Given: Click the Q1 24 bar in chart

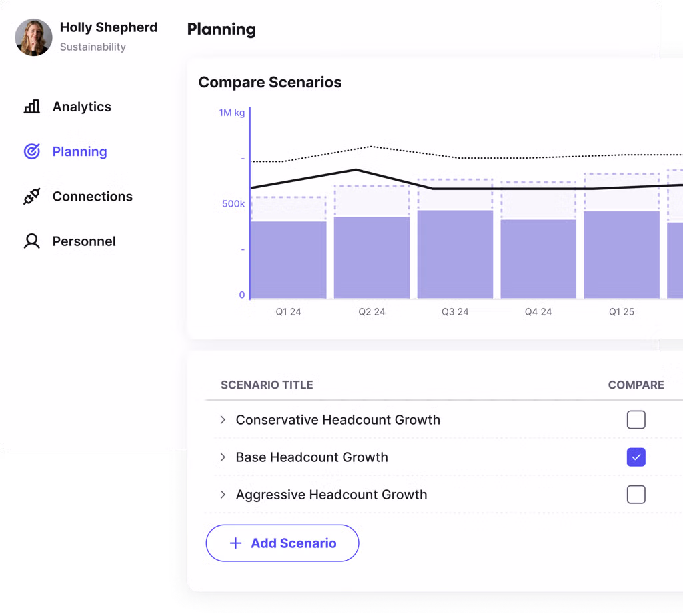Looking at the screenshot, I should [288, 260].
